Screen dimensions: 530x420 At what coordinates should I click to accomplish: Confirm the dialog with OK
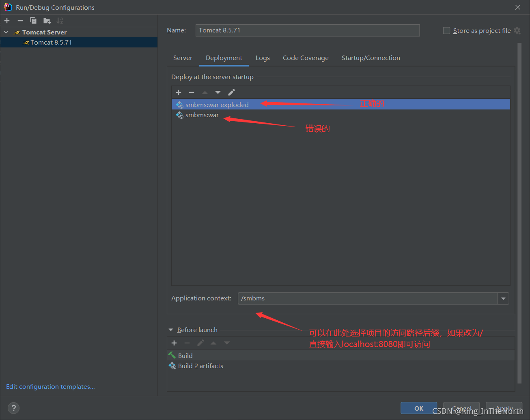click(419, 408)
